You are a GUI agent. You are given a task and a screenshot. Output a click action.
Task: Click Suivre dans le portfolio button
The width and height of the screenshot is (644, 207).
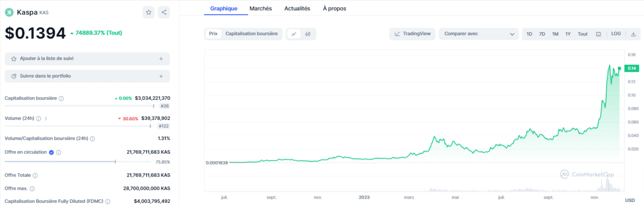[87, 76]
